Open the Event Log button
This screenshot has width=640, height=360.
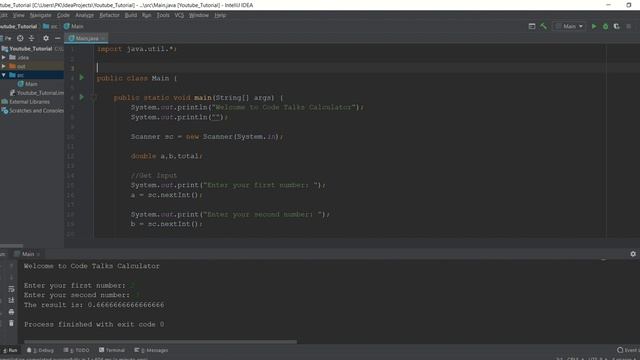coord(628,350)
